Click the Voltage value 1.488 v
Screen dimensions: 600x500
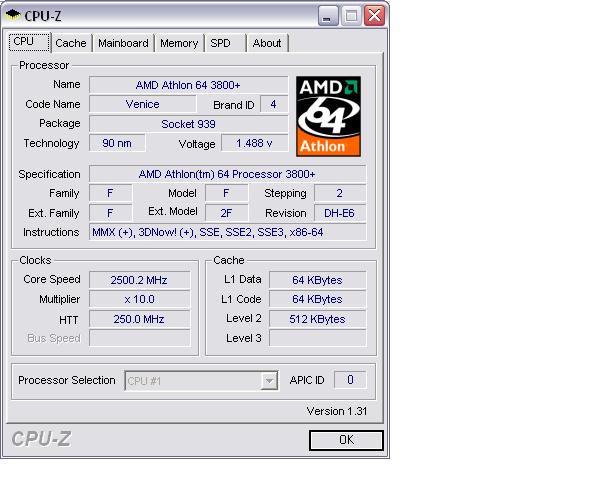click(x=254, y=143)
